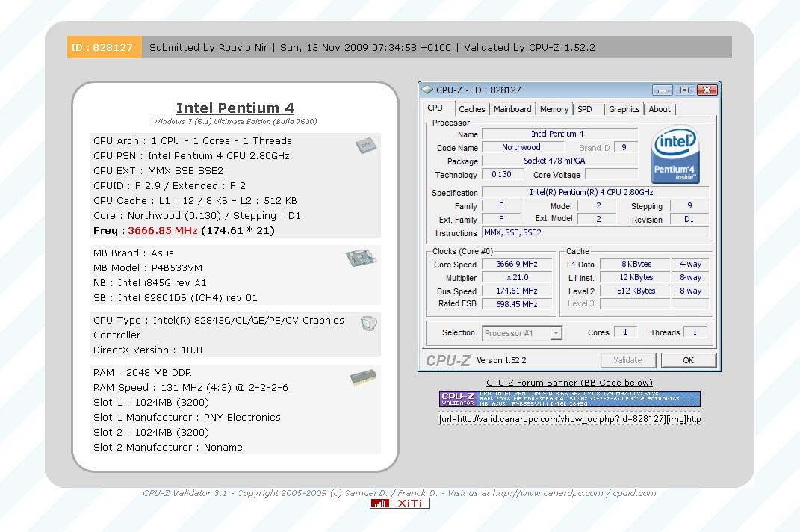Click the L1 Inst. 12 KBytes value
800x532 pixels.
point(635,277)
